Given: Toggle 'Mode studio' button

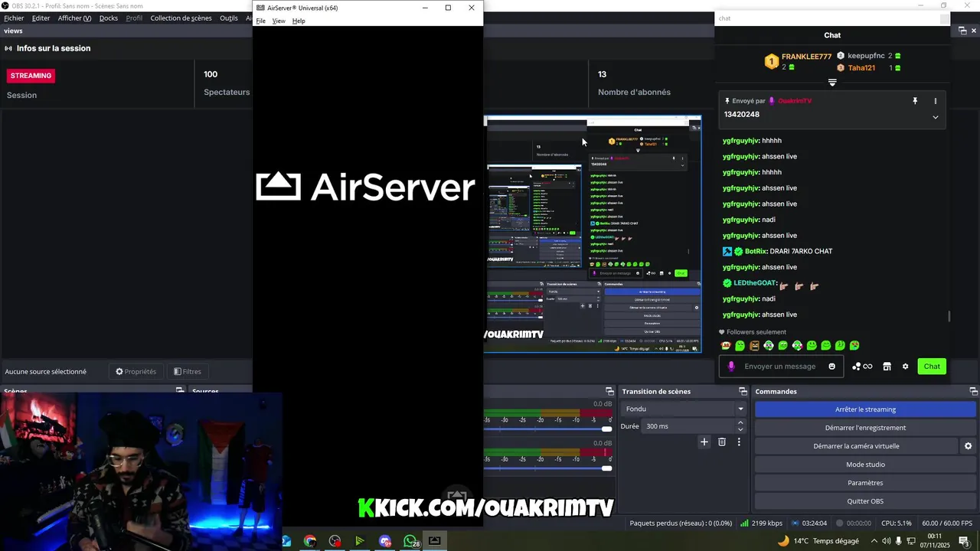Looking at the screenshot, I should point(865,465).
